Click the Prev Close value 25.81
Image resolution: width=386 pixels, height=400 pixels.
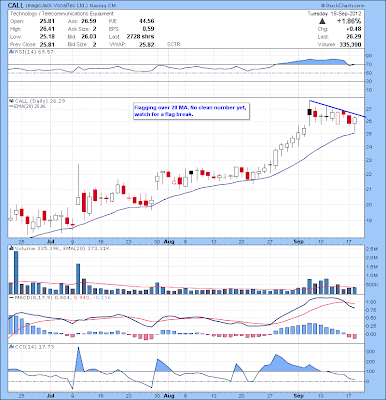coord(47,44)
